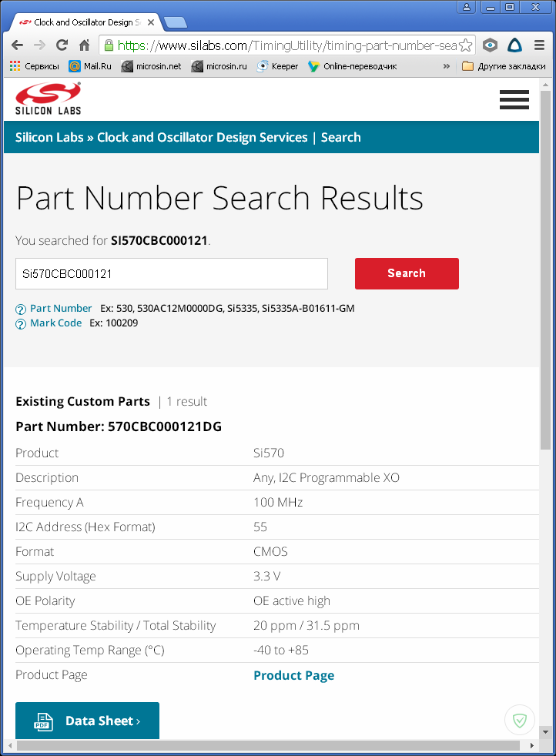Image resolution: width=556 pixels, height=756 pixels.
Task: Go back using browser back arrow
Action: 18,45
